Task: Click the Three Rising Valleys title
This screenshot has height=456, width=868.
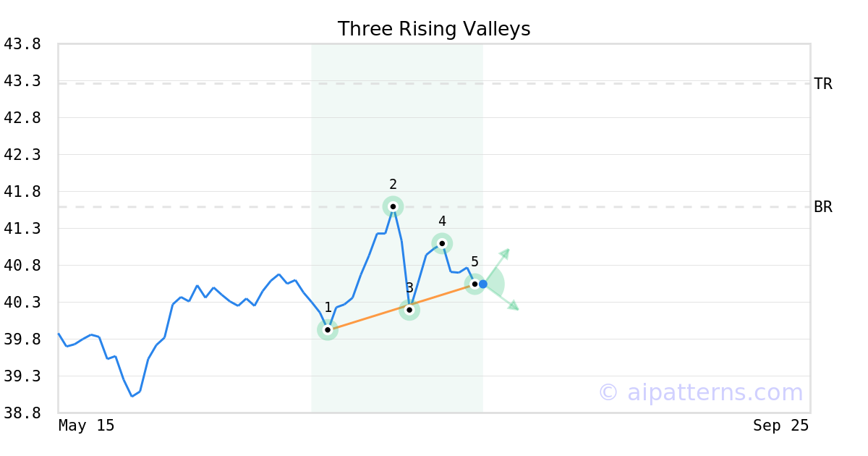Action: click(434, 29)
